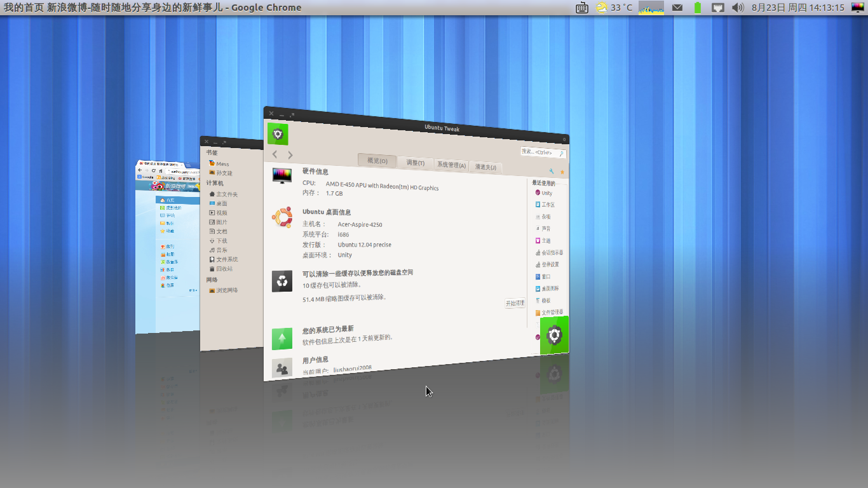Click the Chrome back arrow

tap(140, 170)
